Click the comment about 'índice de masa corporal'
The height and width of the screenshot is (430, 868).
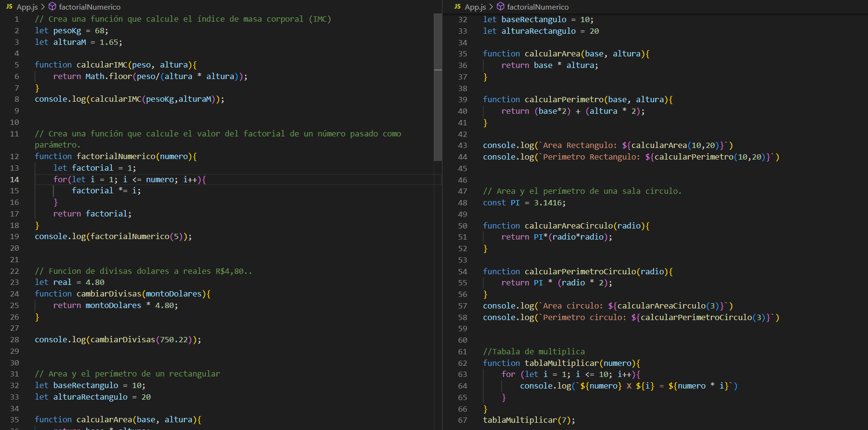[183, 19]
